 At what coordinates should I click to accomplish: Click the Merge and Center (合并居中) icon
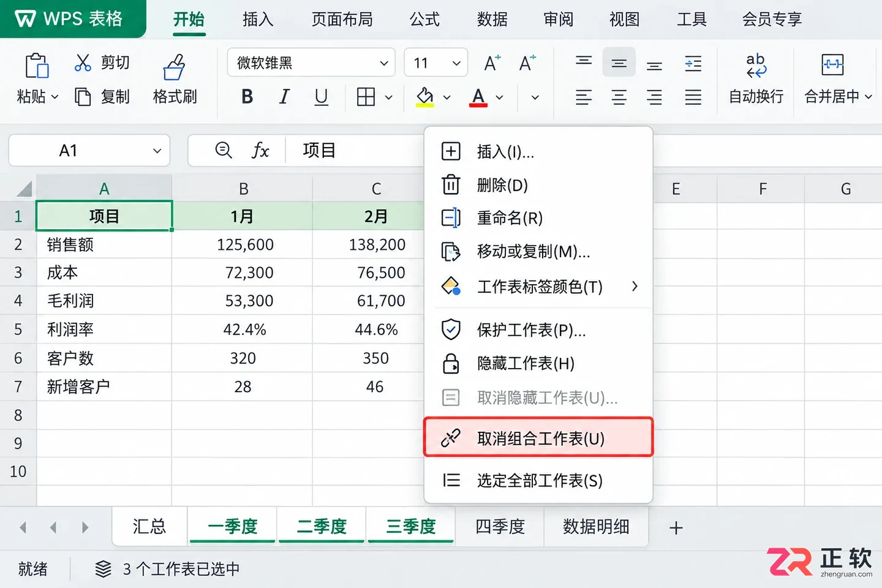832,64
